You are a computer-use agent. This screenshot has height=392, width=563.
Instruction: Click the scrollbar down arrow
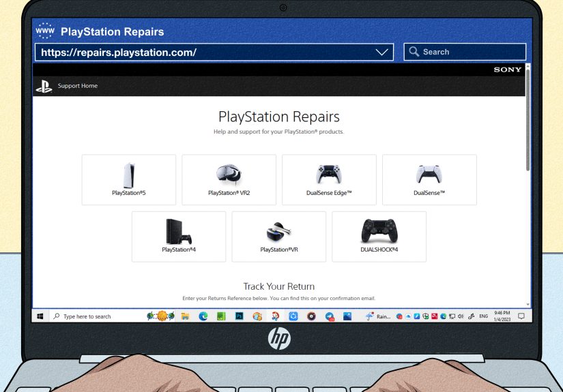[528, 305]
